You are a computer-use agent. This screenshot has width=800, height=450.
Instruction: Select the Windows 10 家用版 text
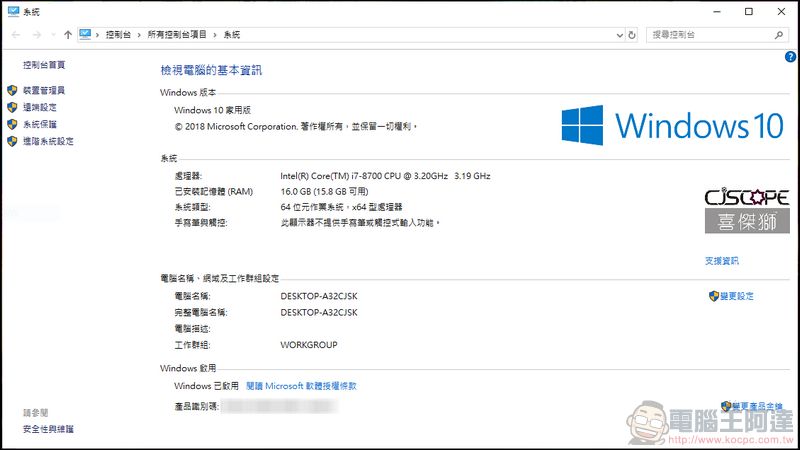click(x=212, y=110)
